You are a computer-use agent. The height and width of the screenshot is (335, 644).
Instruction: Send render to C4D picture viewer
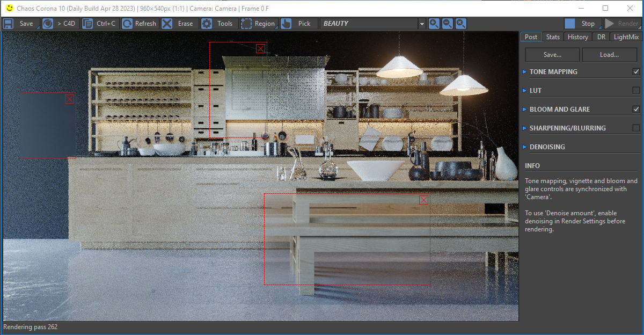[60, 24]
